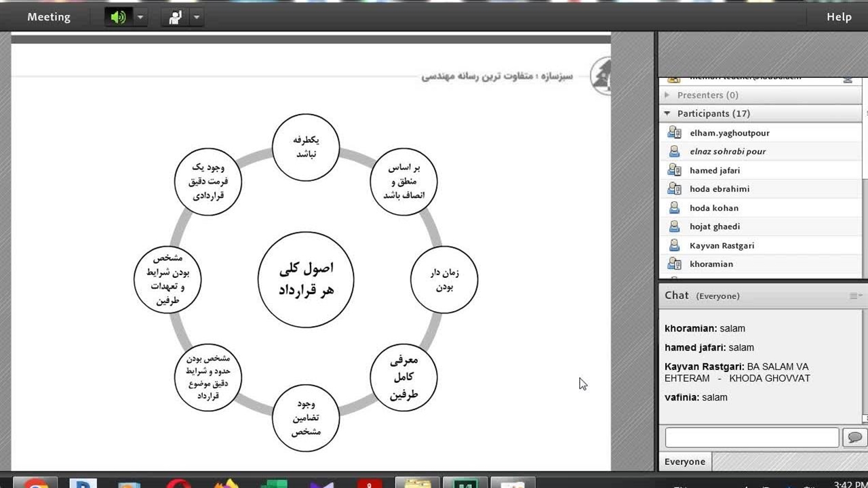Open the Help menu
868x488 pixels.
tap(839, 17)
